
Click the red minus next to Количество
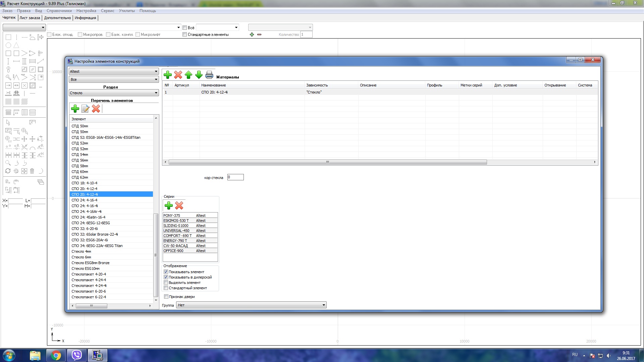[x=259, y=35]
